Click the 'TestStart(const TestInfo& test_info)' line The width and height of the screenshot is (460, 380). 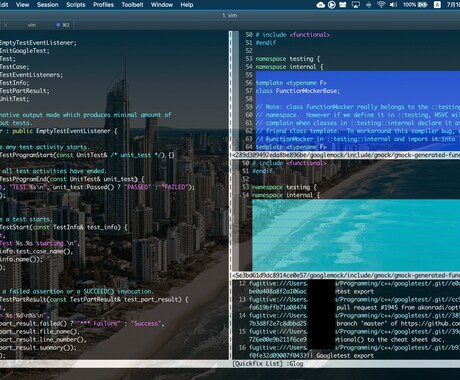click(x=64, y=227)
